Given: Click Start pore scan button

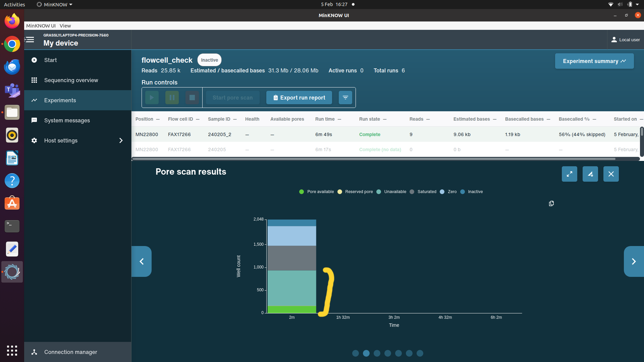Looking at the screenshot, I should coord(232,98).
